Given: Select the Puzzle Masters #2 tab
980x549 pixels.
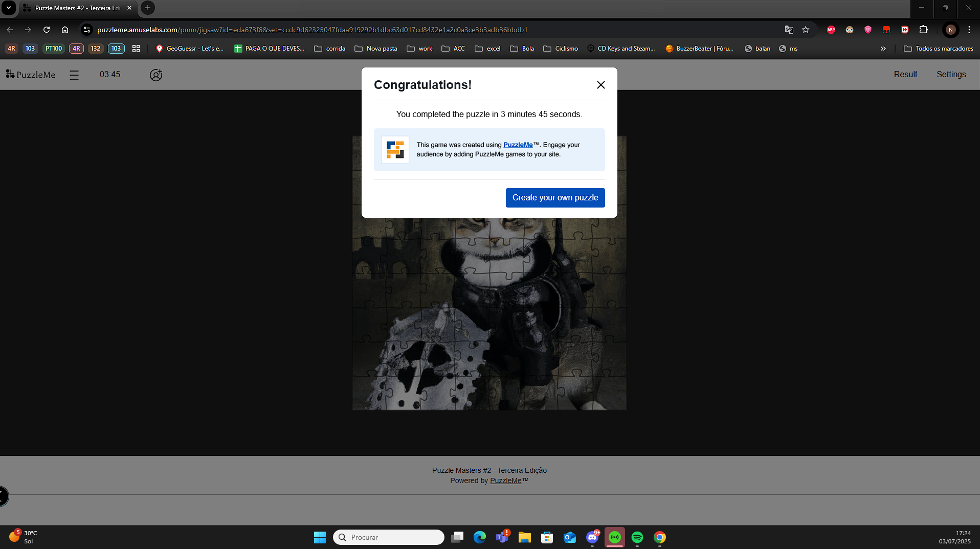Looking at the screenshot, I should point(77,8).
